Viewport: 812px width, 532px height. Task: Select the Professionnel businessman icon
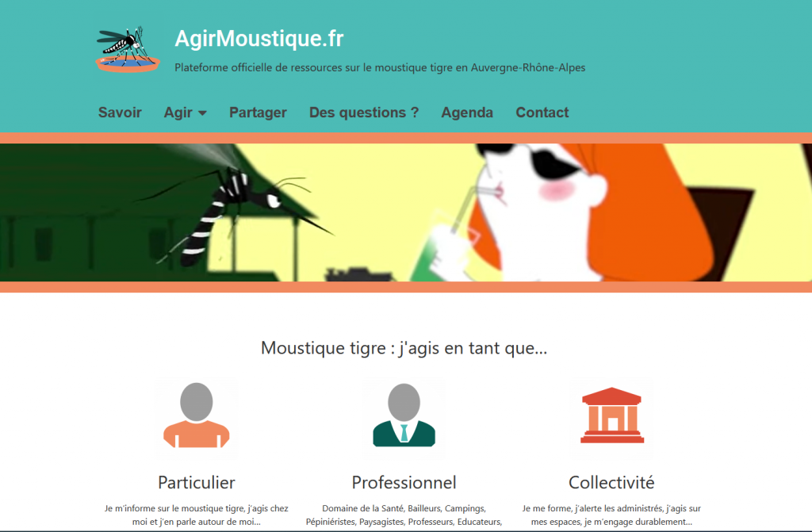coord(404,415)
